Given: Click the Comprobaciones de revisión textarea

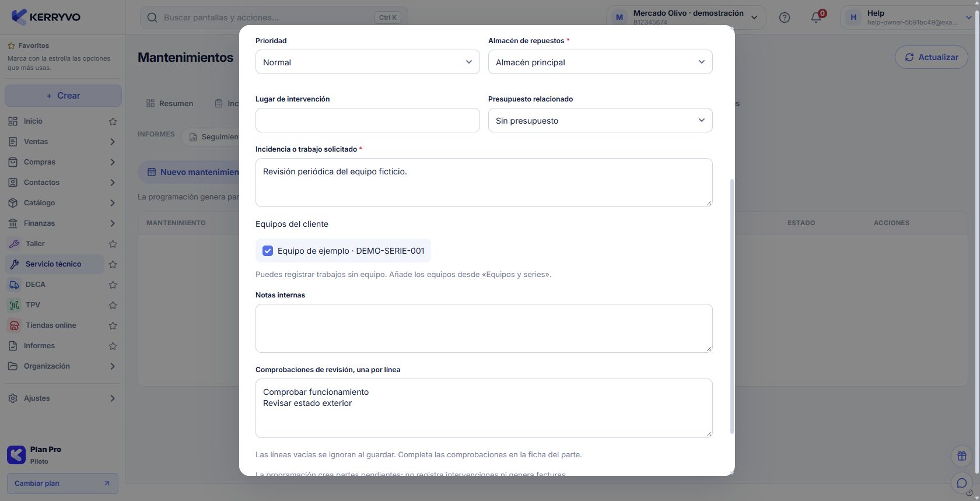Looking at the screenshot, I should [x=484, y=408].
